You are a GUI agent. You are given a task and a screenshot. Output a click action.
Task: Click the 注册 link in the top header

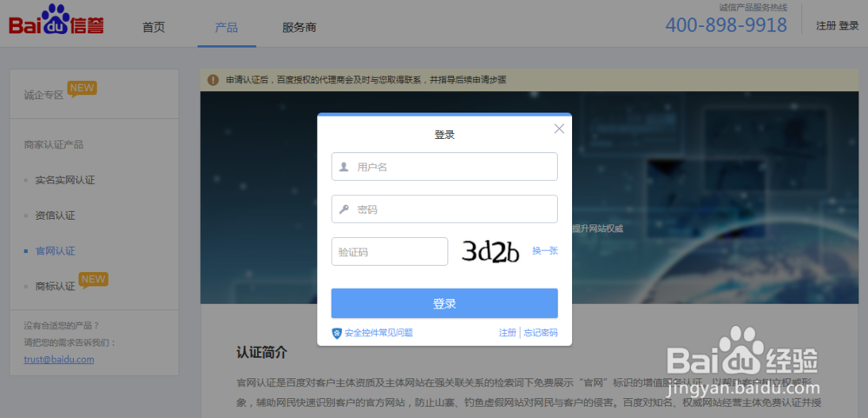point(826,25)
